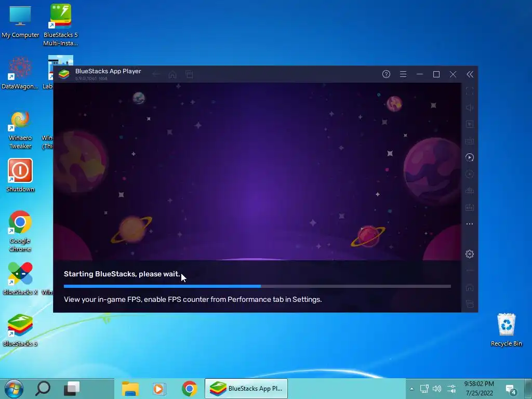Open the Windows Start button
532x399 pixels.
click(14, 389)
